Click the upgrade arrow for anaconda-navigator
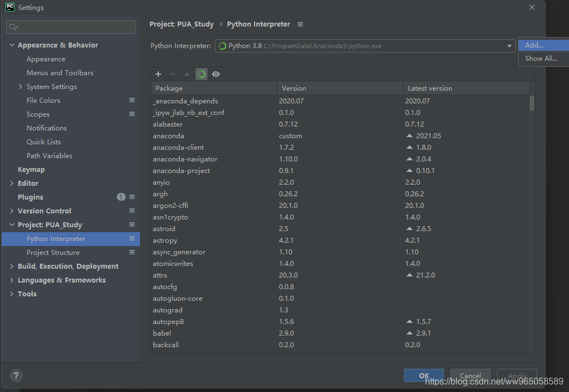 (410, 159)
